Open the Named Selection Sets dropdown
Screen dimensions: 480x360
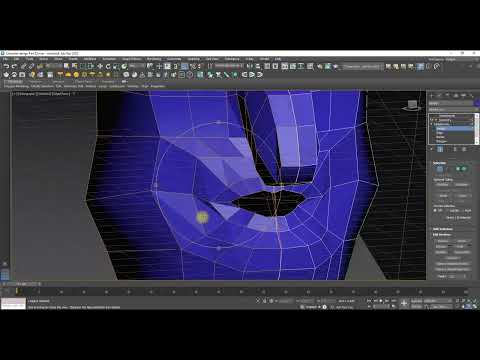coord(229,66)
